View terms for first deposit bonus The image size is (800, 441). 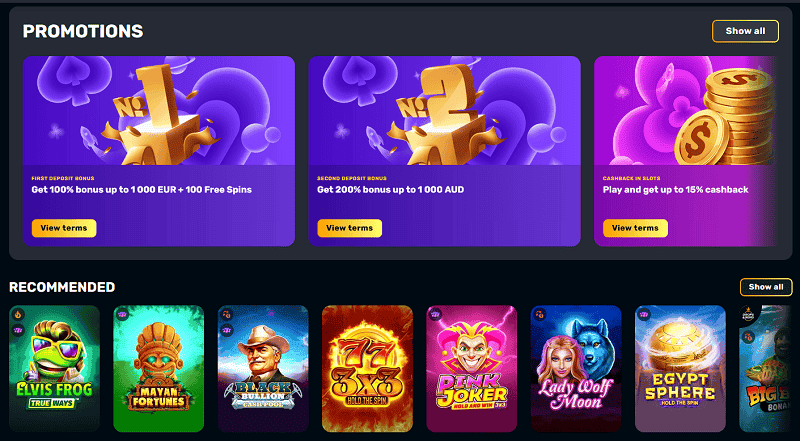64,228
